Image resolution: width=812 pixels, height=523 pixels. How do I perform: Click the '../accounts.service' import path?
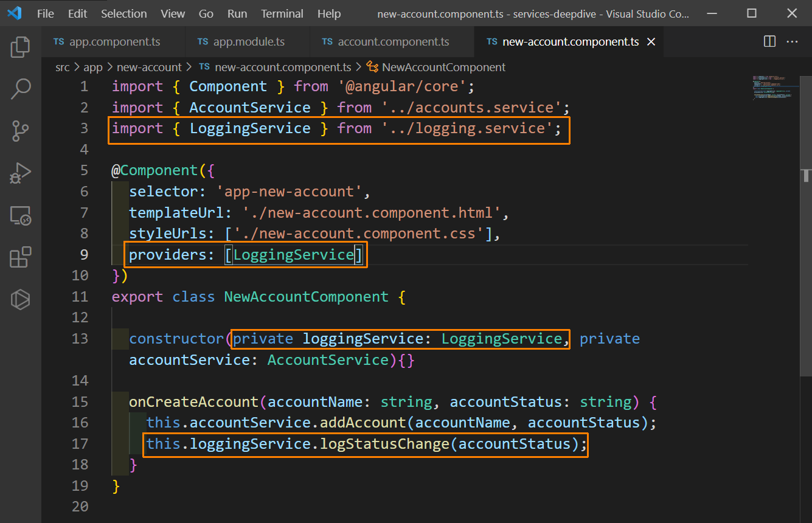coord(471,108)
